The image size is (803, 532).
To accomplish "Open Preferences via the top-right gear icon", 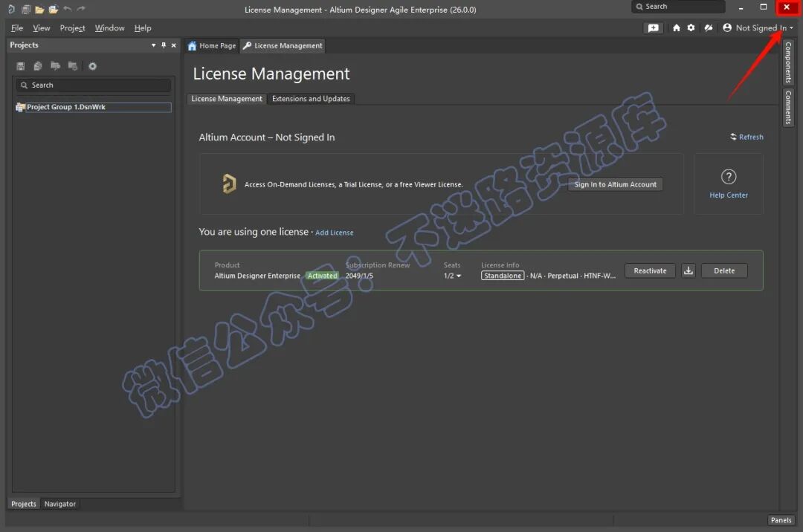I will [x=691, y=27].
